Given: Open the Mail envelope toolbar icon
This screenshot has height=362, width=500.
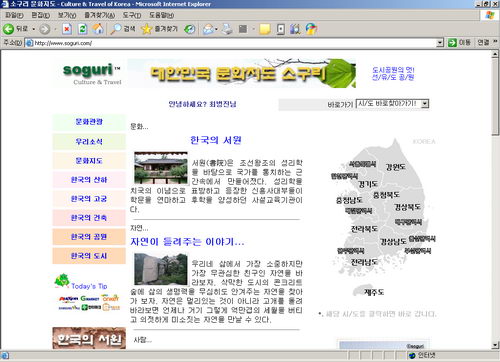Looking at the screenshot, I should pos(208,29).
